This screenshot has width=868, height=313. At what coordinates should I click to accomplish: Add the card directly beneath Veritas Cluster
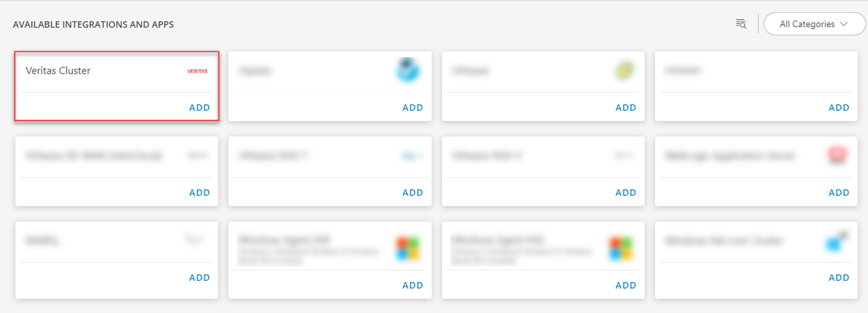200,193
